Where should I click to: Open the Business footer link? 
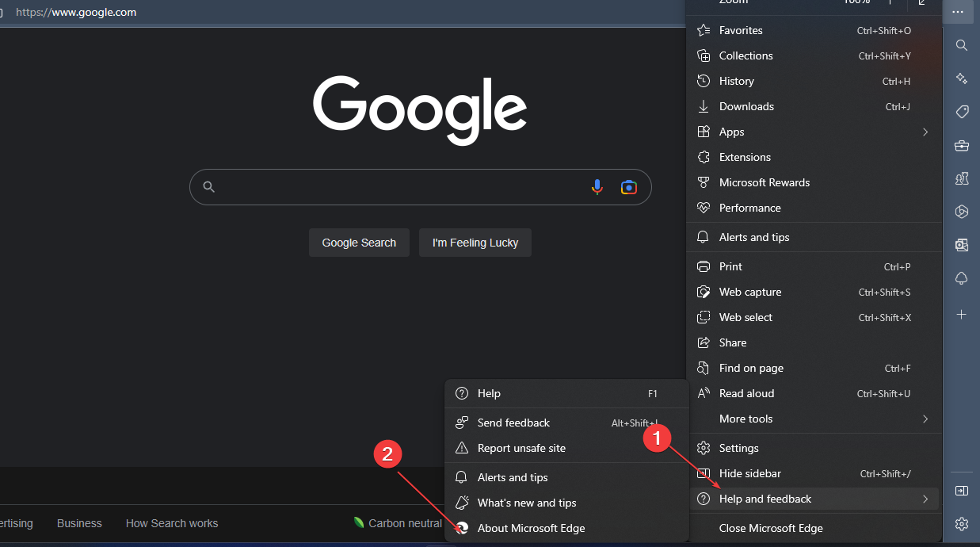pos(79,523)
